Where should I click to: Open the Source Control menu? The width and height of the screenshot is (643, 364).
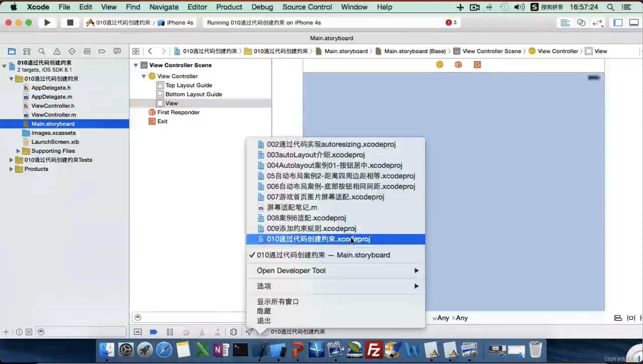(307, 7)
